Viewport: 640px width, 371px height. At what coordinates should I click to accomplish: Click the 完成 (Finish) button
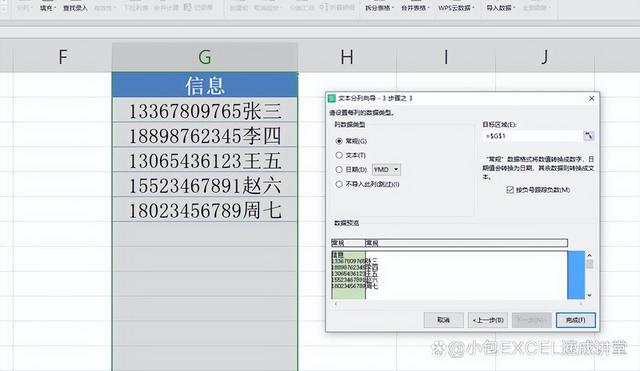pos(576,320)
